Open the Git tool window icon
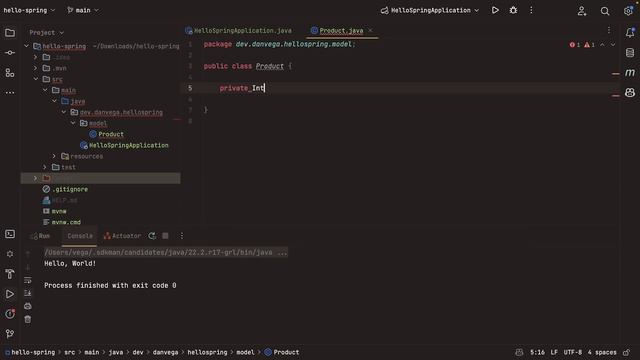The width and height of the screenshot is (640, 360). pos(10,334)
